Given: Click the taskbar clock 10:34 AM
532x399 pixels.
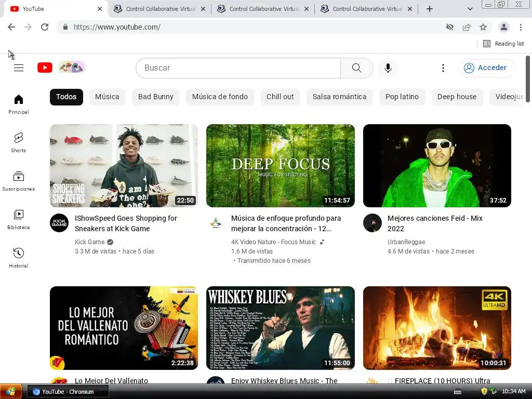Looking at the screenshot, I should (514, 392).
